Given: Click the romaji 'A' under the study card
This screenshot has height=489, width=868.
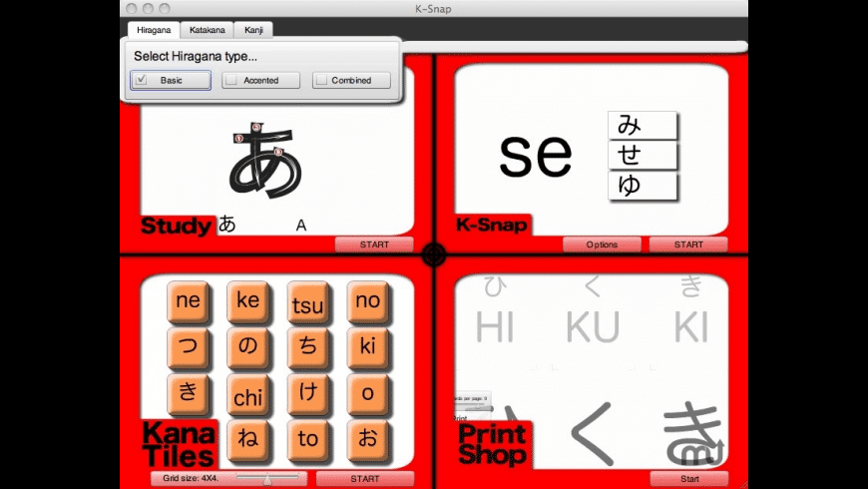Looking at the screenshot, I should tap(300, 226).
